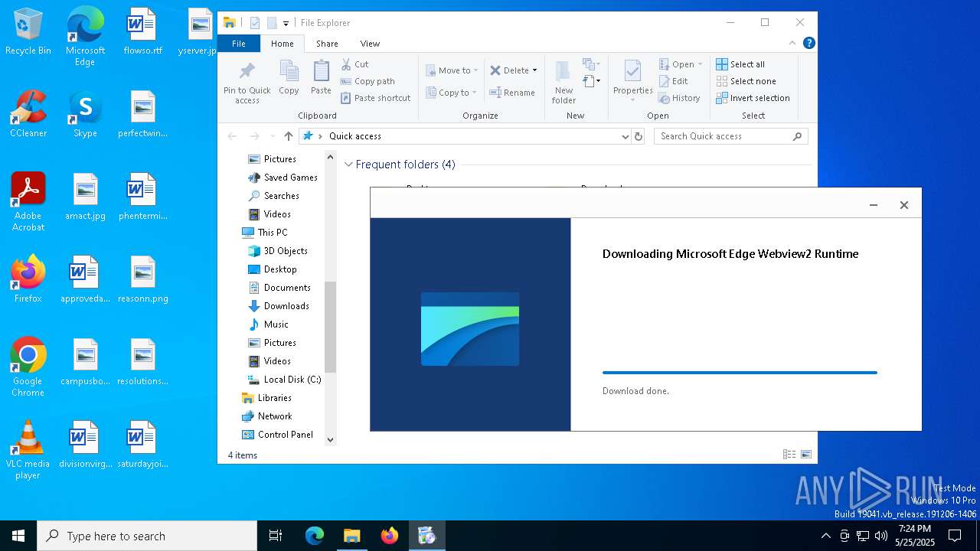
Task: Expand the Delete dropdown arrow
Action: pos(534,70)
